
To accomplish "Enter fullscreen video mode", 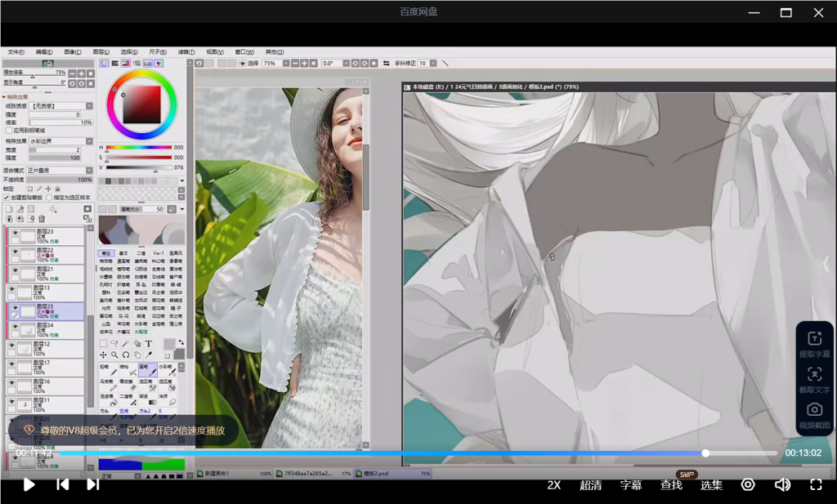I will tap(815, 484).
